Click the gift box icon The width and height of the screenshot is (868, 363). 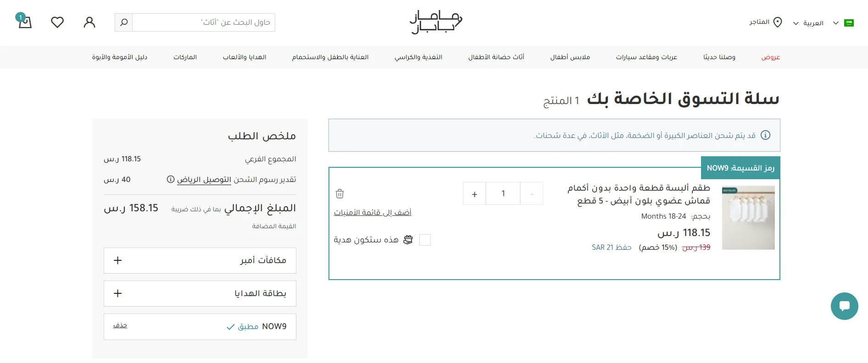tap(408, 240)
